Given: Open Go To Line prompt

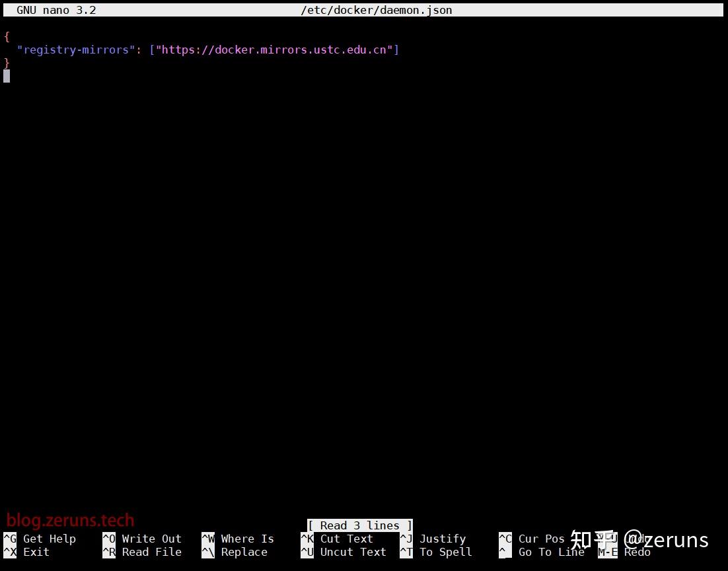Looking at the screenshot, I should tap(551, 552).
